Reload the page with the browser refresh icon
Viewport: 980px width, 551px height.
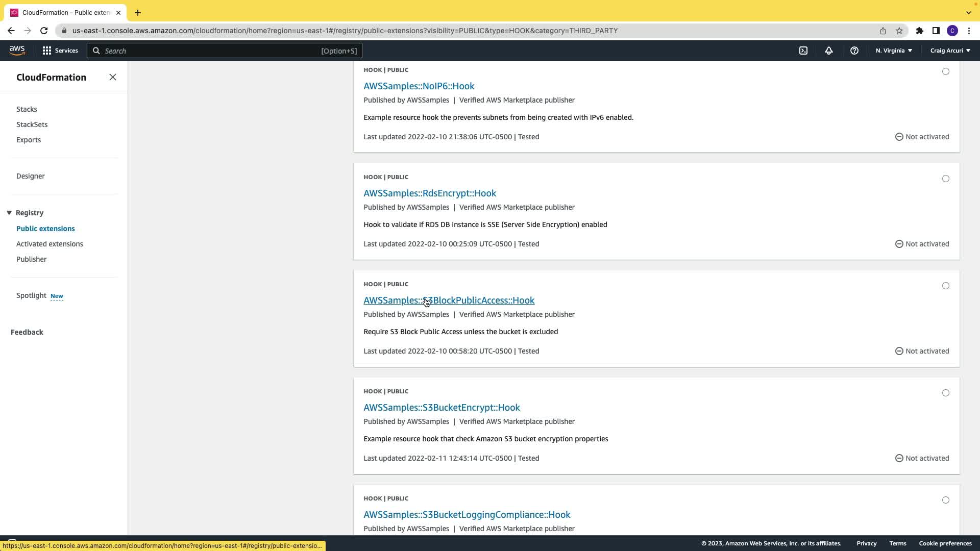[44, 31]
